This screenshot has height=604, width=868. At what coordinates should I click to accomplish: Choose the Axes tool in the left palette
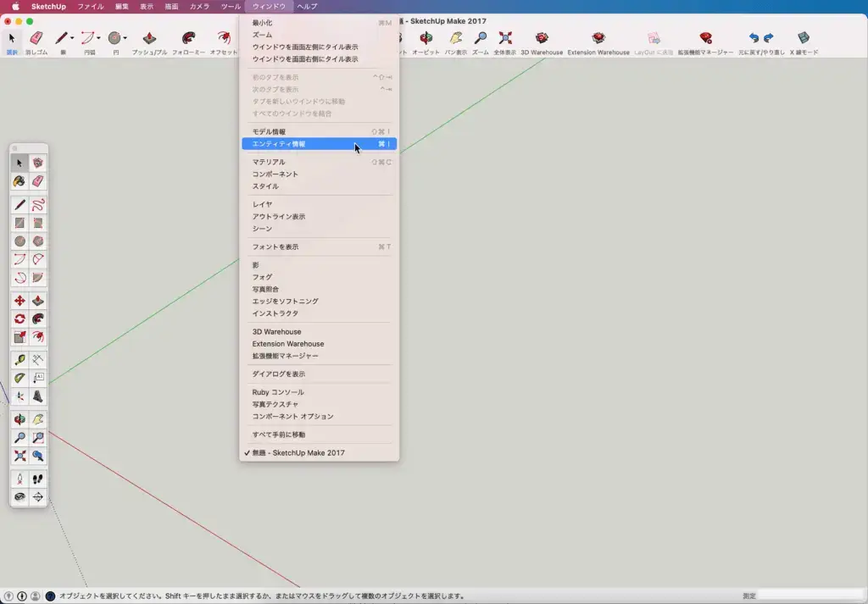pyautogui.click(x=19, y=396)
